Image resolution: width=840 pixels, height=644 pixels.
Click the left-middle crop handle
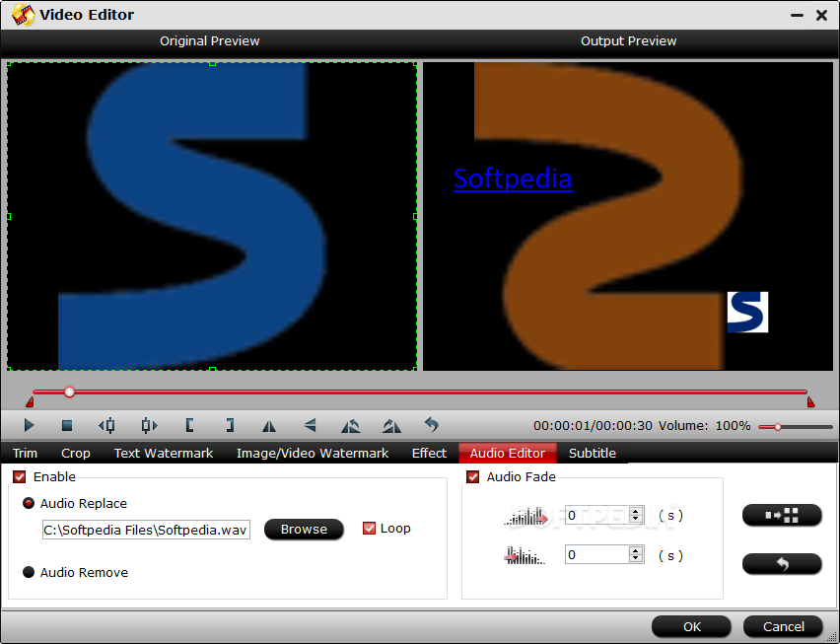point(8,216)
